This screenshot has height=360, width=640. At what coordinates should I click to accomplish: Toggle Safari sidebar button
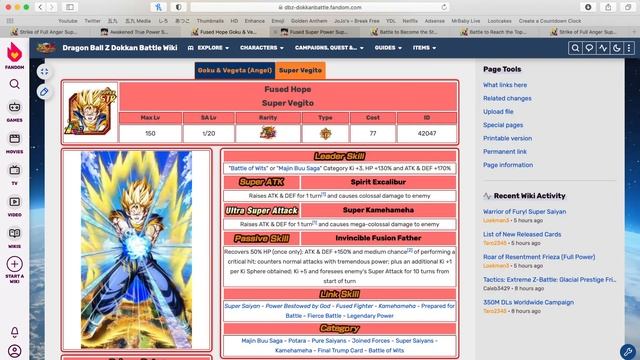click(70, 7)
